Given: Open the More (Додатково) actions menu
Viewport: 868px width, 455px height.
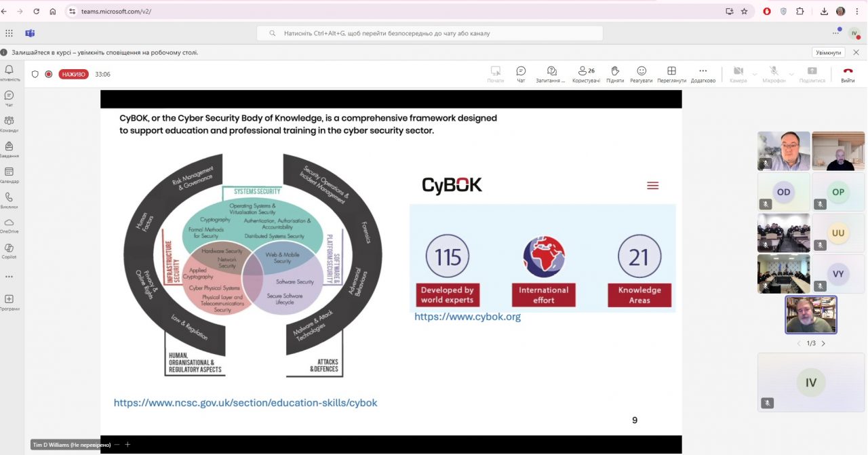Looking at the screenshot, I should (703, 74).
